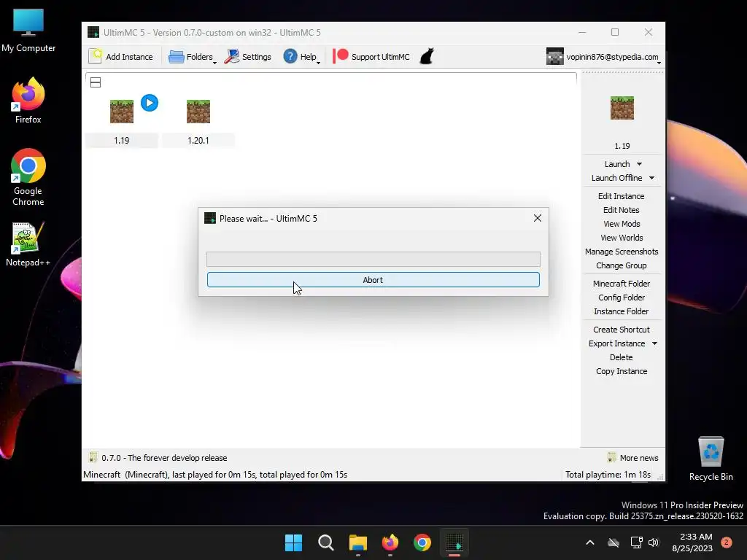747x560 pixels.
Task: Open Firefox desktop shortcut
Action: 28,101
